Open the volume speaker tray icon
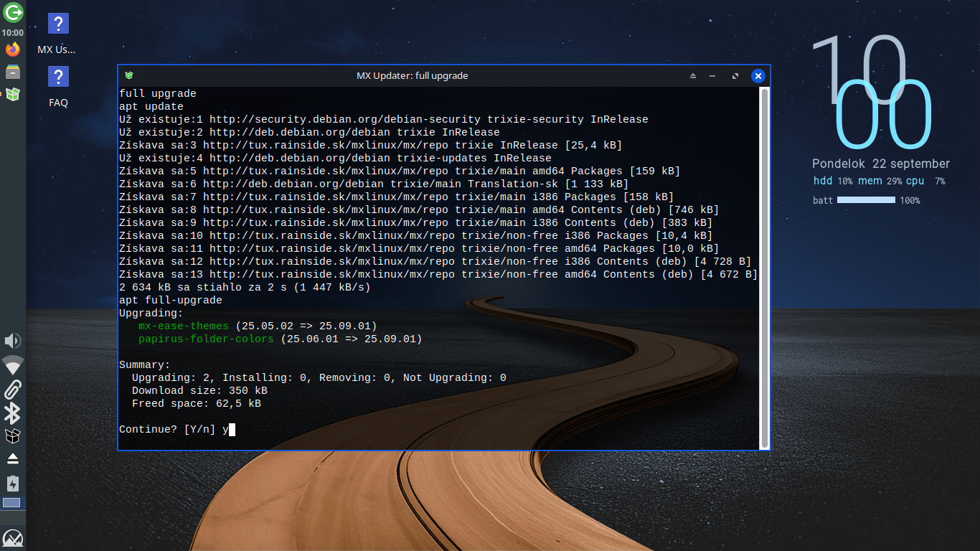The width and height of the screenshot is (980, 551). tap(13, 341)
